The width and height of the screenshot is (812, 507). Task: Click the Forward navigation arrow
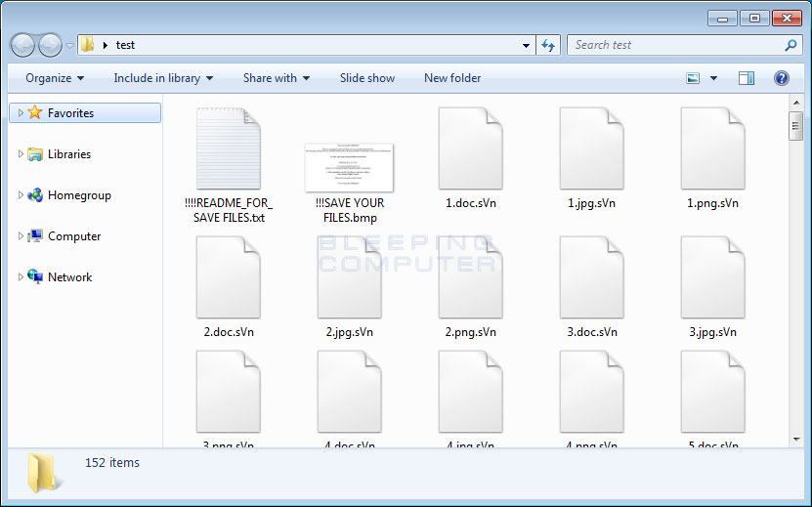tap(50, 45)
